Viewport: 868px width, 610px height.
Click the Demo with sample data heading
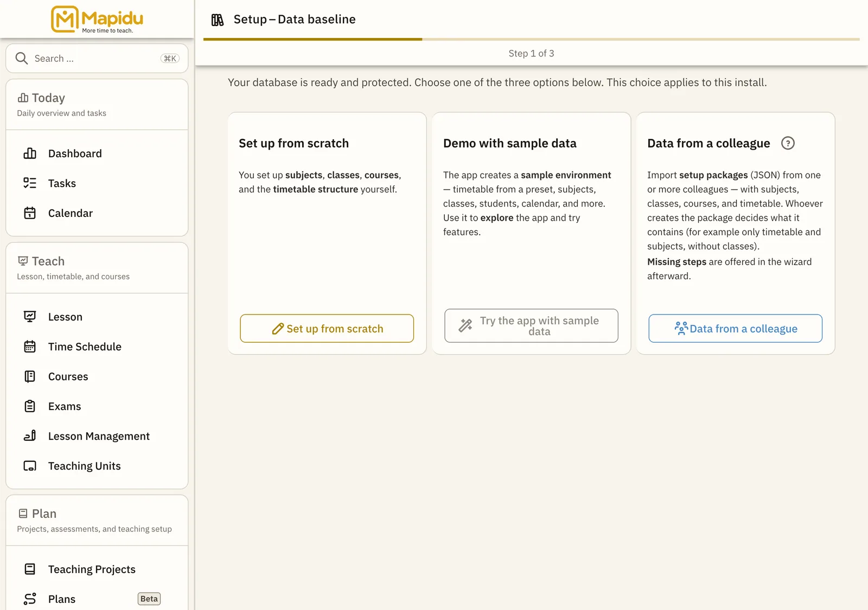click(510, 143)
